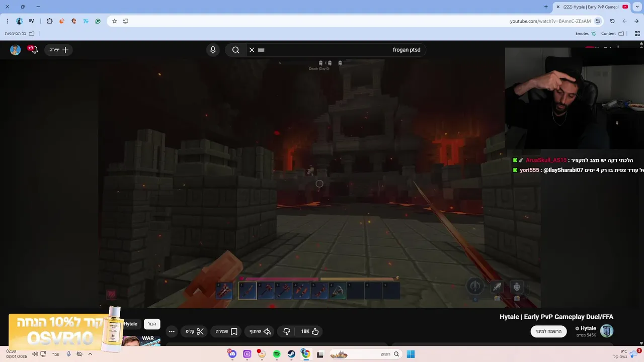This screenshot has height=362, width=644.
Task: Open the Content bookmarks folder
Action: click(x=612, y=34)
